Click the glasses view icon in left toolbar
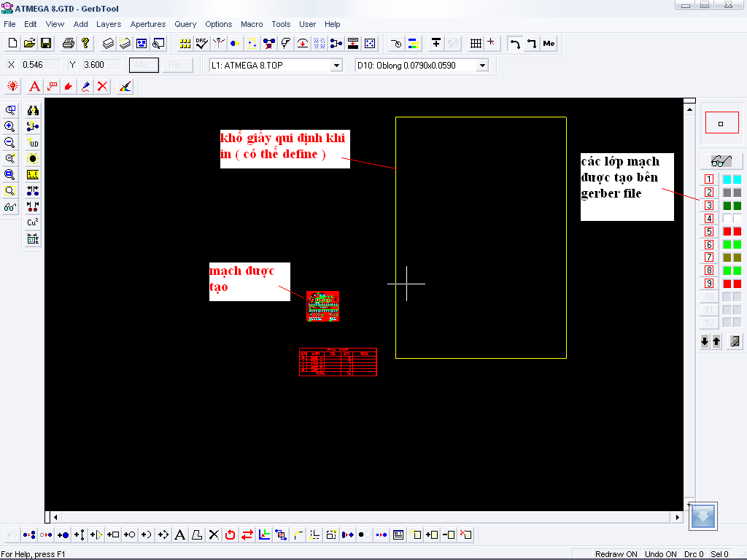This screenshot has width=747, height=560. pos(9,206)
